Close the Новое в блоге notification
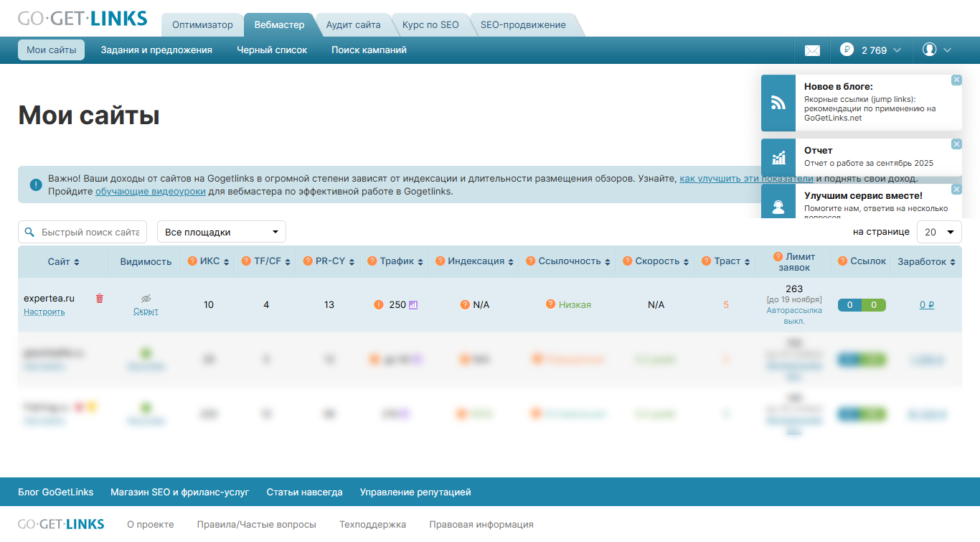980x542 pixels. coord(956,80)
